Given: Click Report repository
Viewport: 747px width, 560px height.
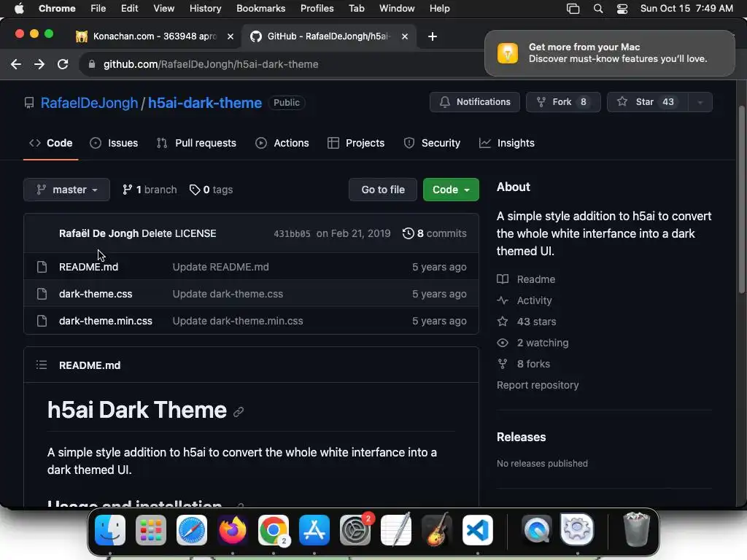Looking at the screenshot, I should pyautogui.click(x=538, y=385).
